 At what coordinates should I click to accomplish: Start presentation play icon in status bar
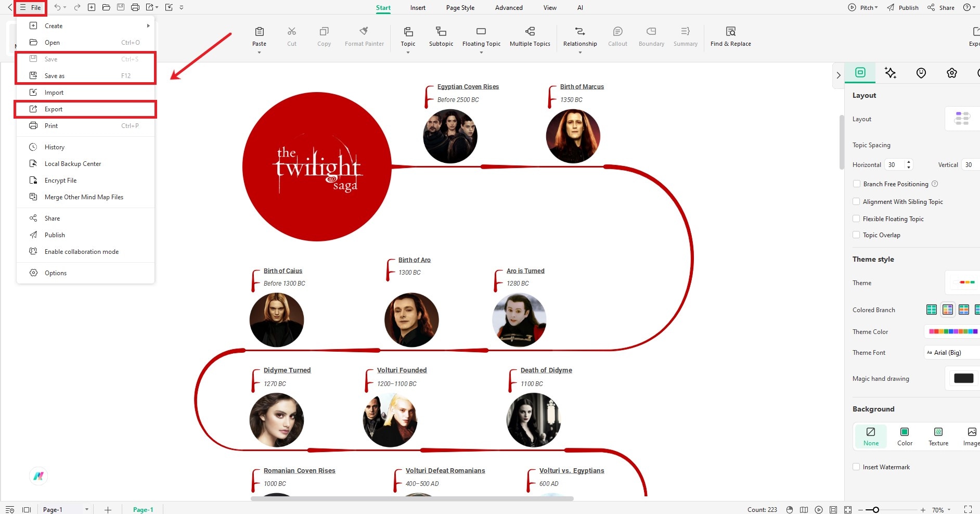[819, 510]
